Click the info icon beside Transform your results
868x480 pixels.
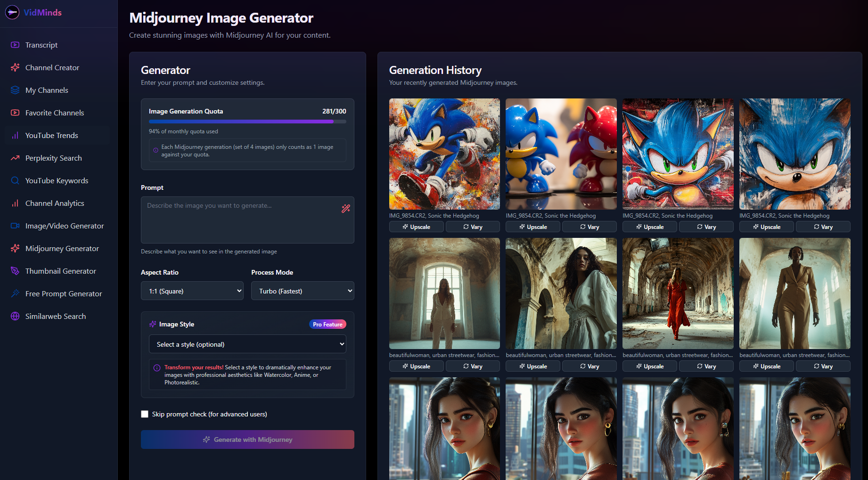157,367
